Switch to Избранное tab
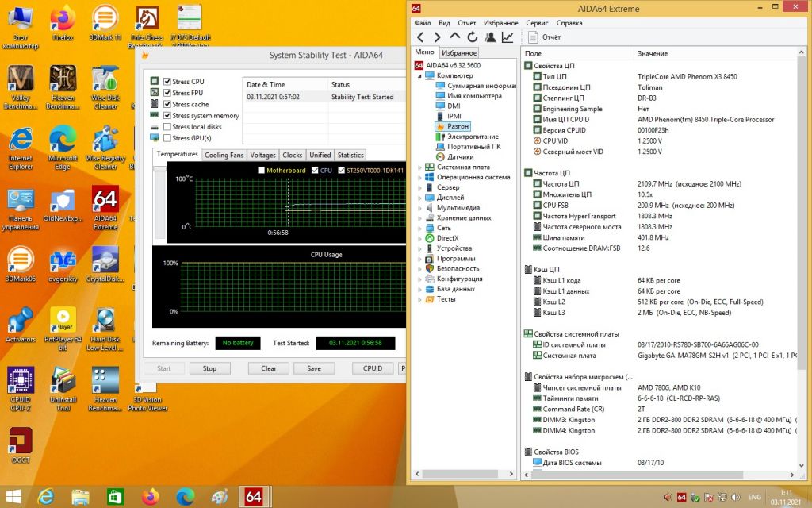Viewport: 812px width, 508px height. (459, 53)
